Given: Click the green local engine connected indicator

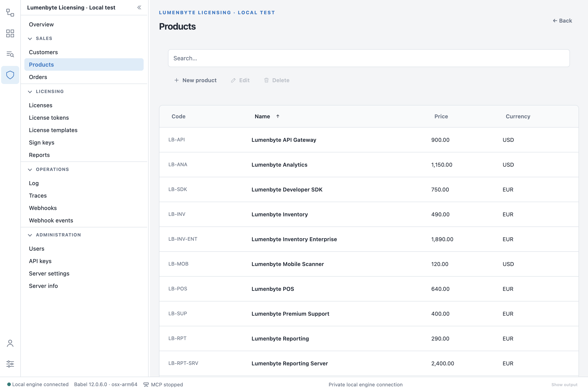Looking at the screenshot, I should [x=9, y=384].
